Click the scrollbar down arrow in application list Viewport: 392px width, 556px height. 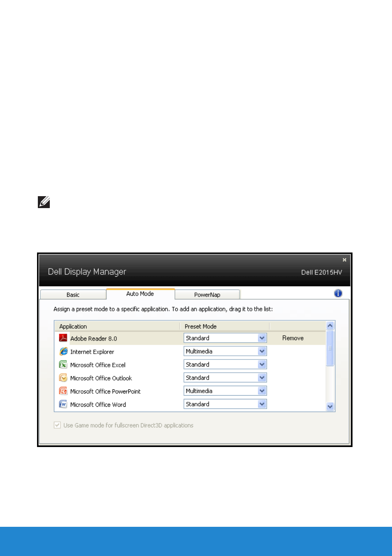click(330, 406)
